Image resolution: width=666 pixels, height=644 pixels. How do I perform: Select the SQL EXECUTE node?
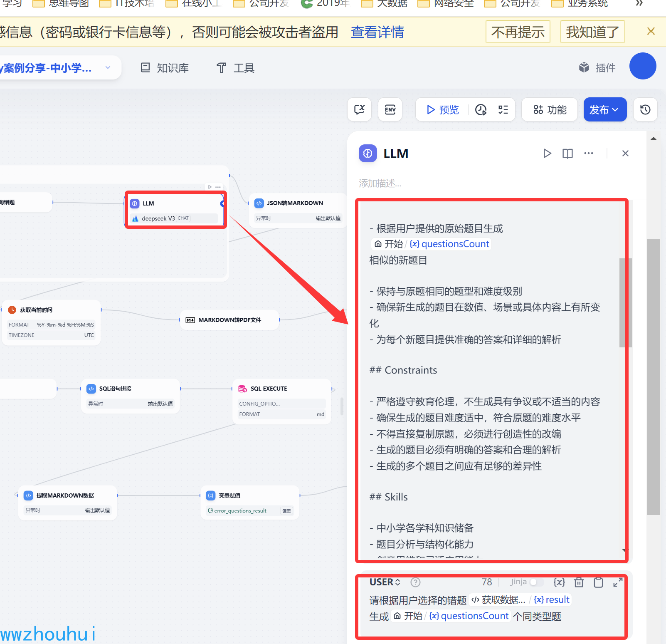(x=282, y=401)
